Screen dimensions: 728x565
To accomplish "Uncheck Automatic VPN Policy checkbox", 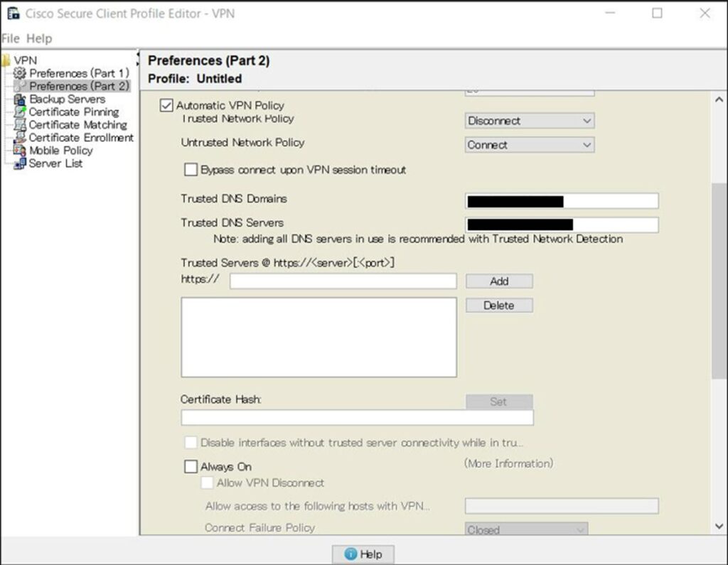I will point(166,105).
